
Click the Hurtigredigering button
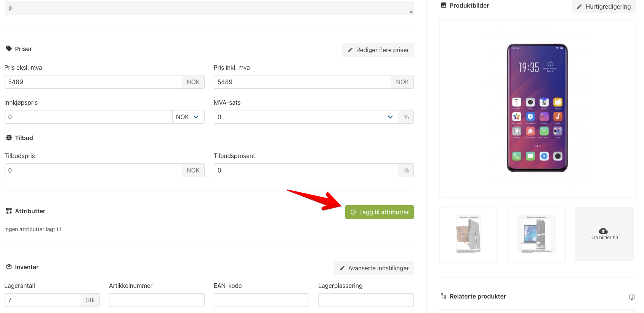point(604,6)
